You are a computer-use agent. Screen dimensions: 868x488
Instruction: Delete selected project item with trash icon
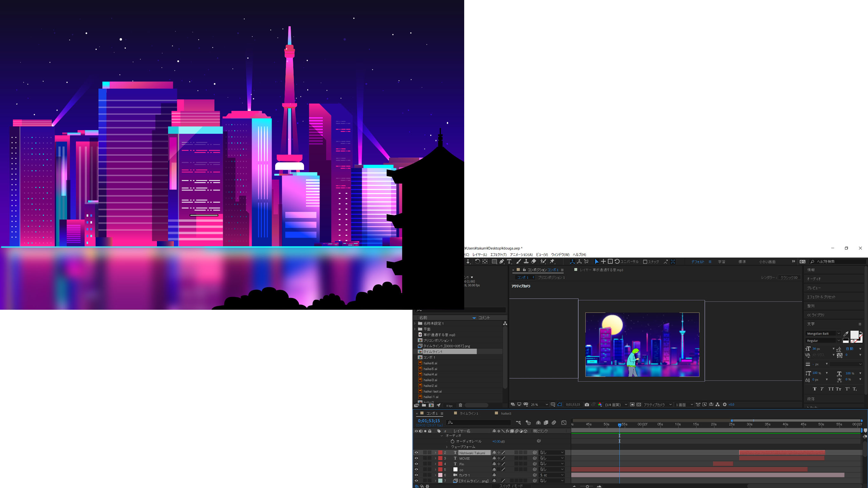tap(460, 405)
